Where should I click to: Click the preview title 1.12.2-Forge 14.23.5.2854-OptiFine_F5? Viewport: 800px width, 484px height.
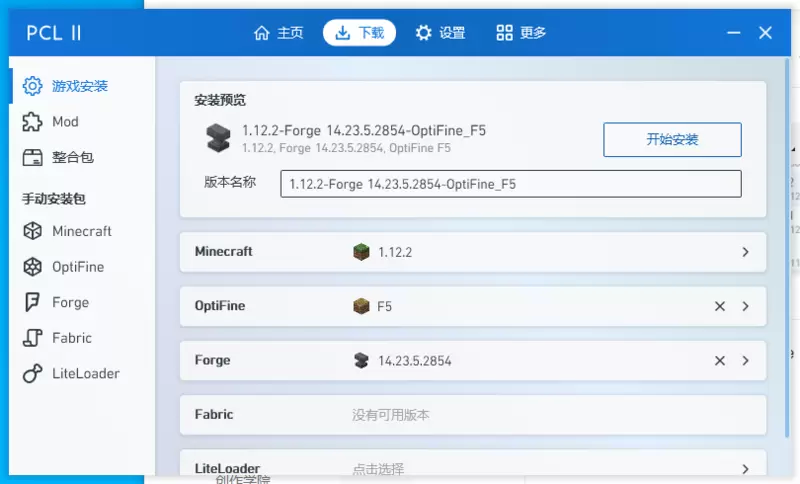click(364, 131)
